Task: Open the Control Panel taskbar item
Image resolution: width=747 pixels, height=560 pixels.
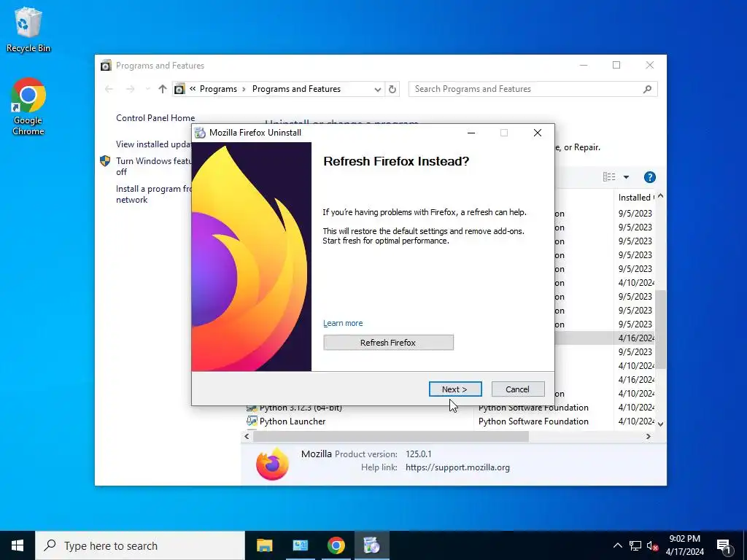Action: pos(300,545)
